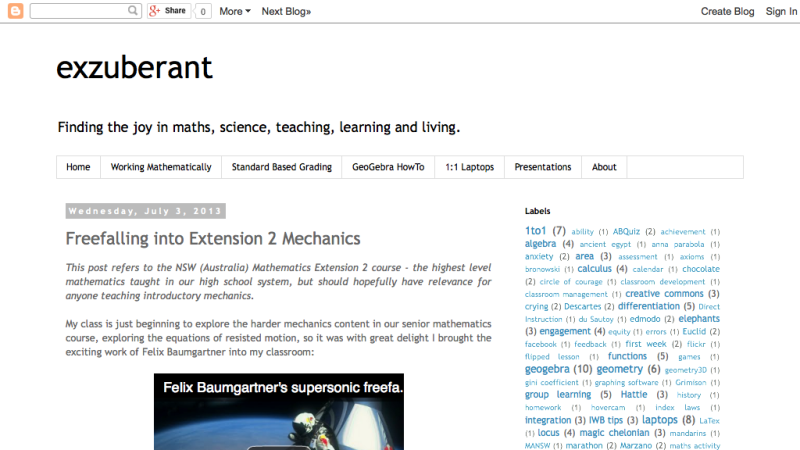Select the Marzano label

[636, 445]
